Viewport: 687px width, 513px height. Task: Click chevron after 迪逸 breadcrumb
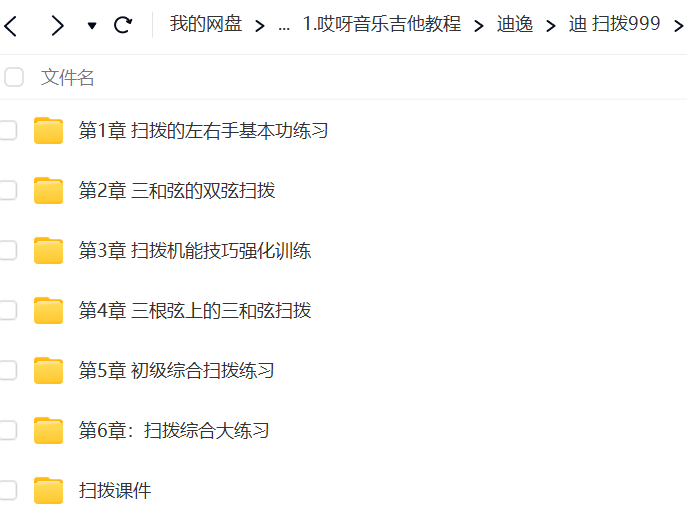point(551,26)
